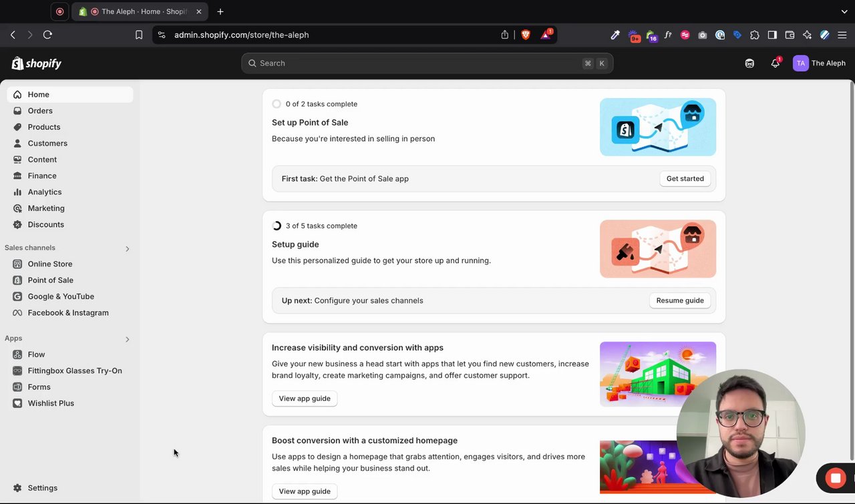The width and height of the screenshot is (855, 504).
Task: Open Brave Shields lion icon
Action: (x=526, y=35)
